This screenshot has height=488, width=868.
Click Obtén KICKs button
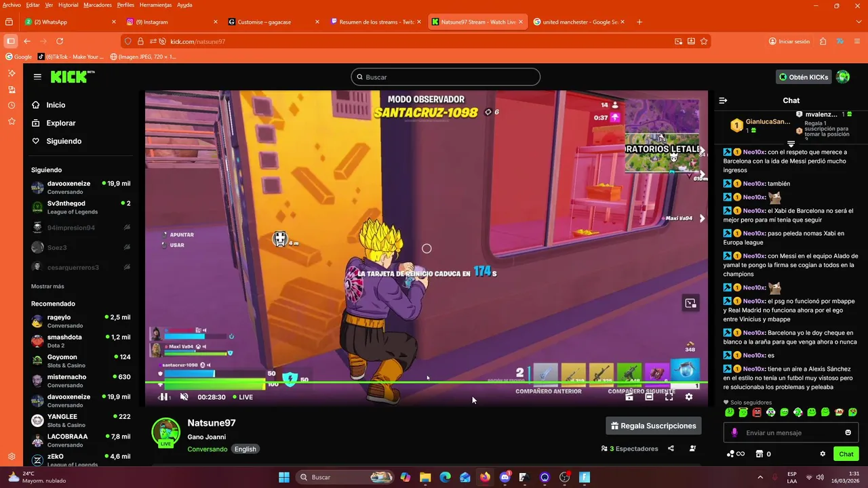tap(804, 77)
